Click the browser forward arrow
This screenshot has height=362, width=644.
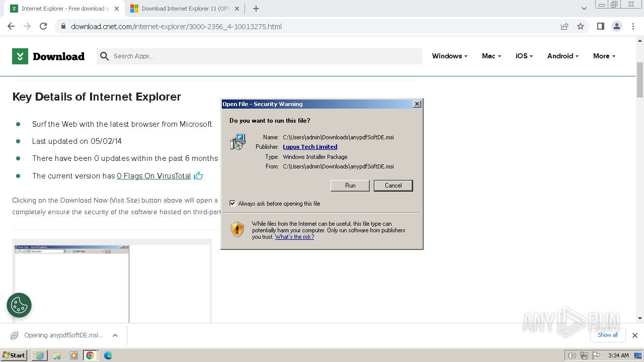[x=27, y=26]
